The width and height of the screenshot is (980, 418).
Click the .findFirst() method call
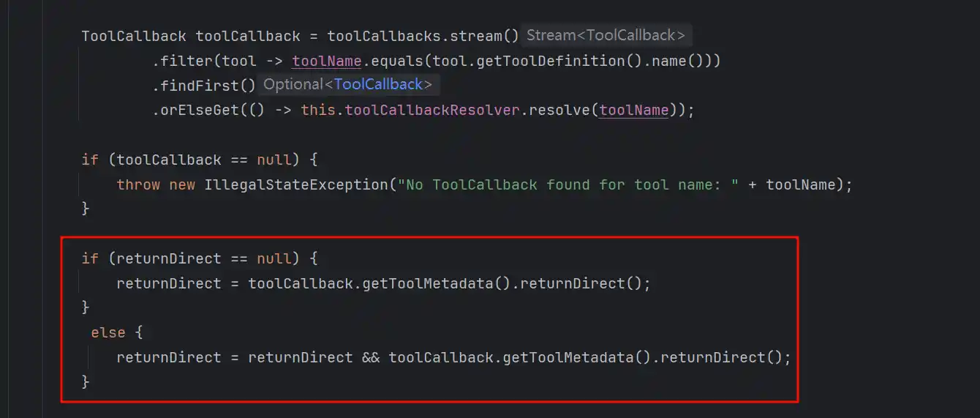tap(203, 86)
